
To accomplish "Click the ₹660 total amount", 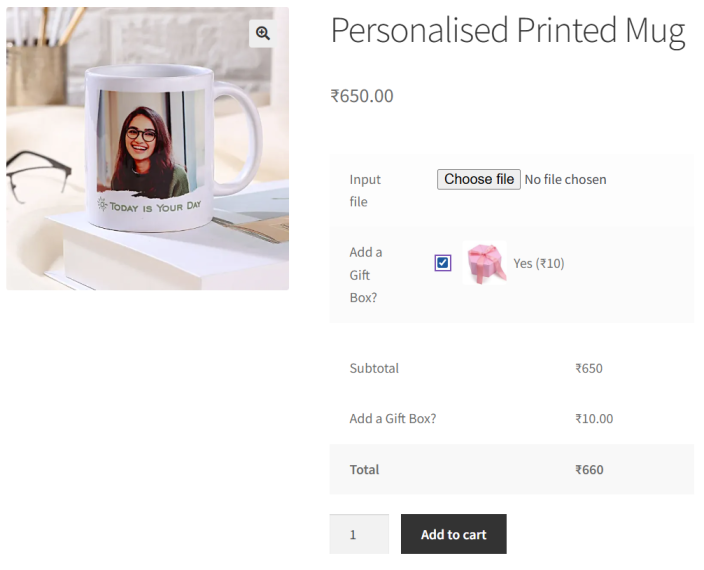I will tap(589, 470).
